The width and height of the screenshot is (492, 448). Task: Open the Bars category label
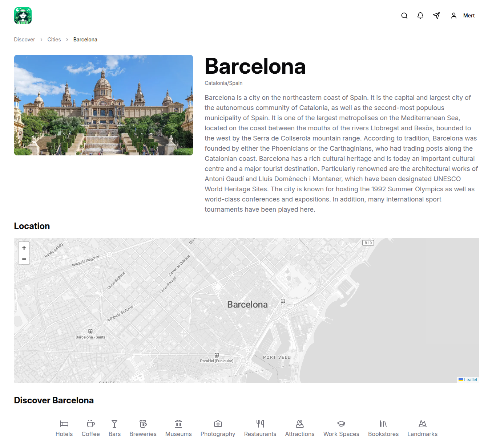pos(114,434)
